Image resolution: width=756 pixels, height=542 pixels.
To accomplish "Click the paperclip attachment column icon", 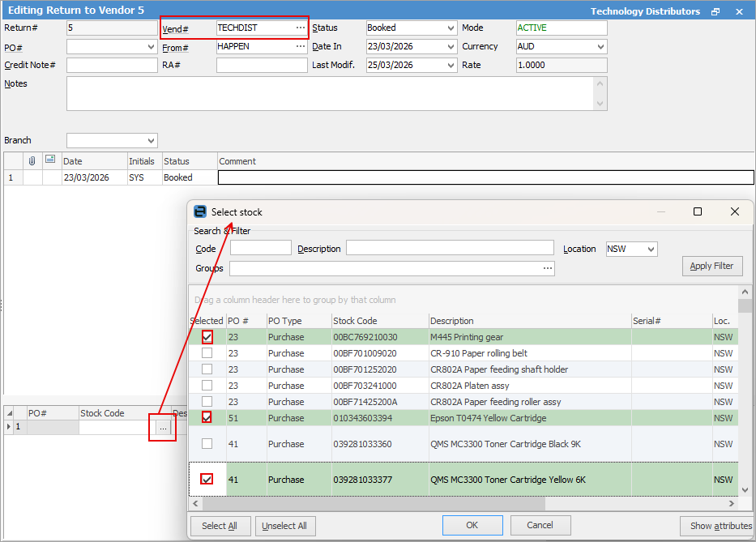I will [32, 160].
